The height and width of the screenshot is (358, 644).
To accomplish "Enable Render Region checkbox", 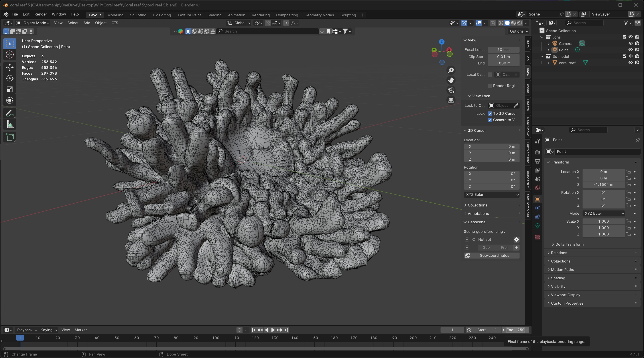I will 490,86.
